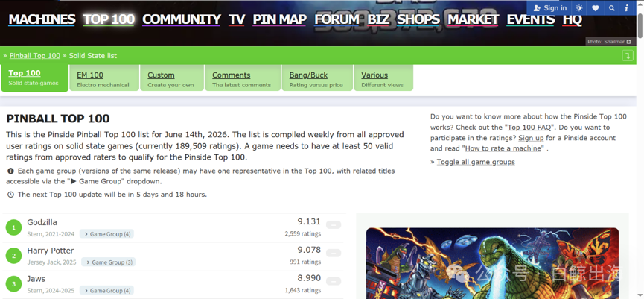
Task: Expand Game Group (3) under Harry Potter
Action: click(109, 262)
